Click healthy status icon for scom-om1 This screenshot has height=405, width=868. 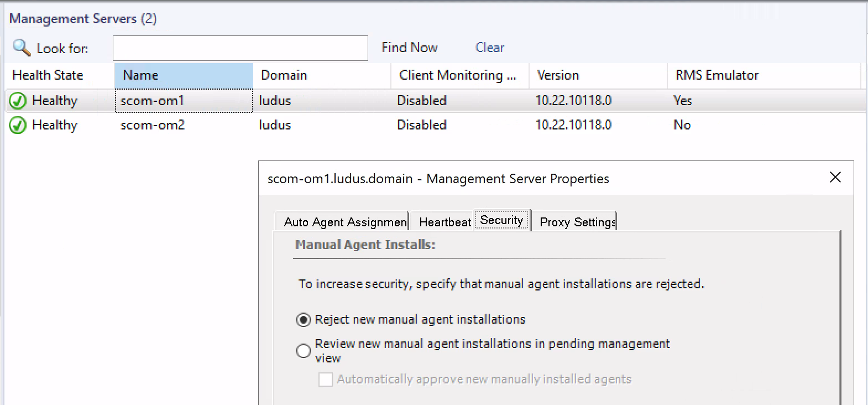(18, 101)
